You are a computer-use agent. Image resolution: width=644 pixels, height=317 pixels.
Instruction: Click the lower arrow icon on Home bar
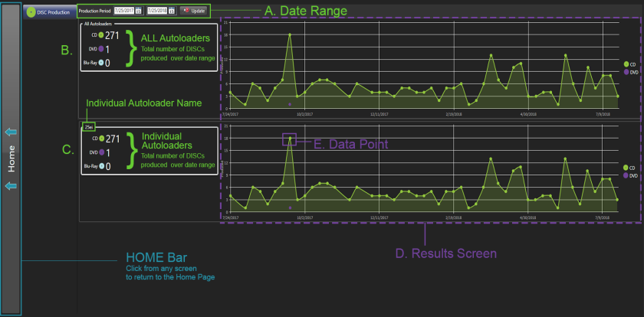coord(11,185)
